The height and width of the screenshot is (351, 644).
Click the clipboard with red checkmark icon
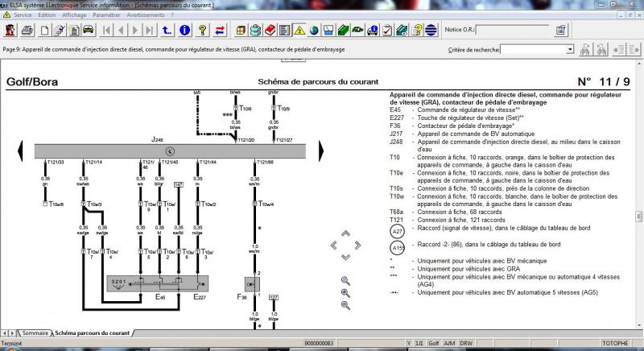(387, 31)
